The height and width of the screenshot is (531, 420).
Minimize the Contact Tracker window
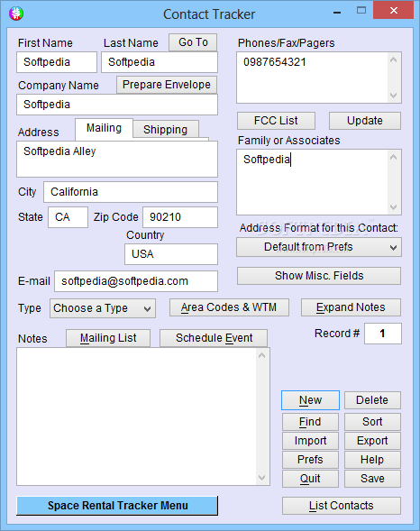pyautogui.click(x=337, y=13)
